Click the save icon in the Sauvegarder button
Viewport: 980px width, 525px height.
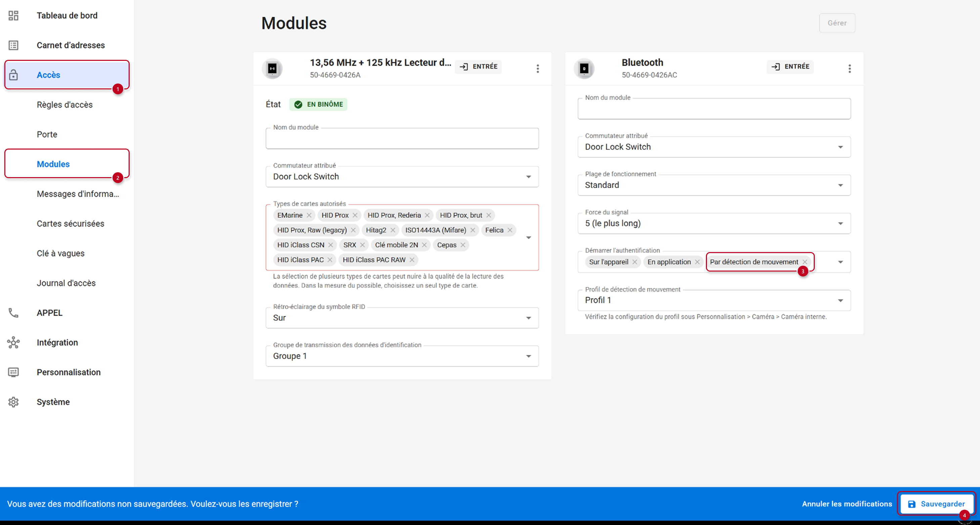coord(912,504)
